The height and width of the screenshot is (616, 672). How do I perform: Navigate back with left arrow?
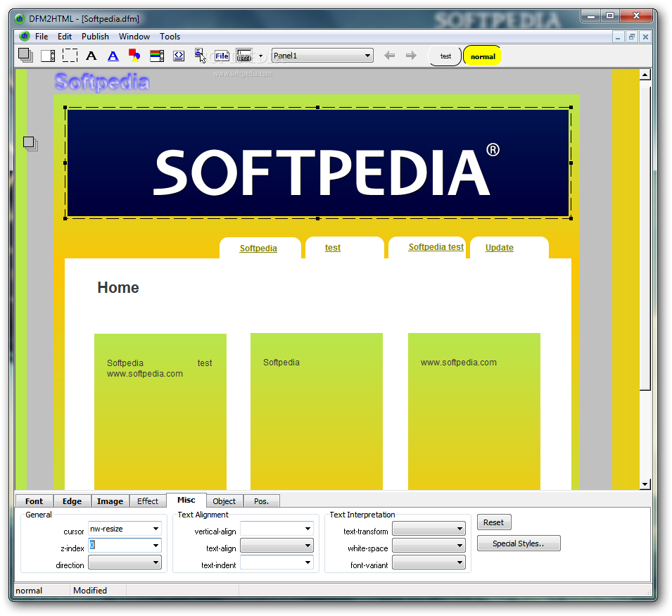tap(390, 56)
